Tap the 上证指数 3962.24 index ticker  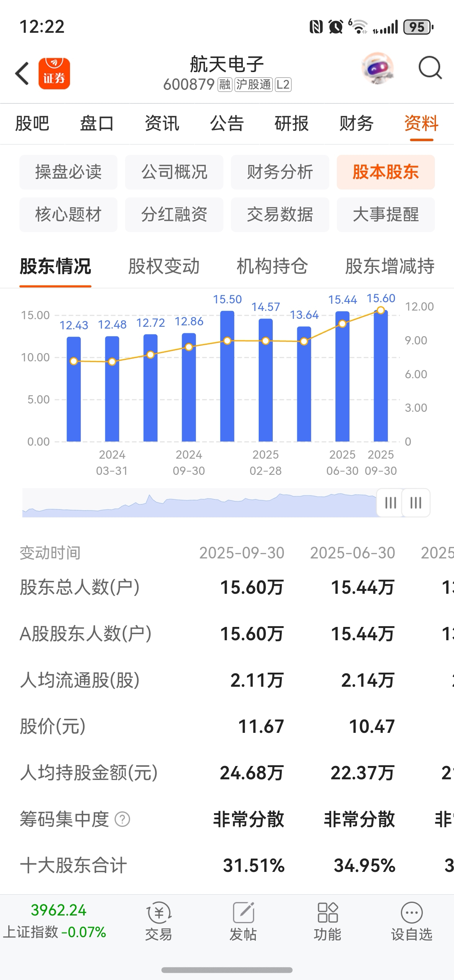tap(55, 921)
